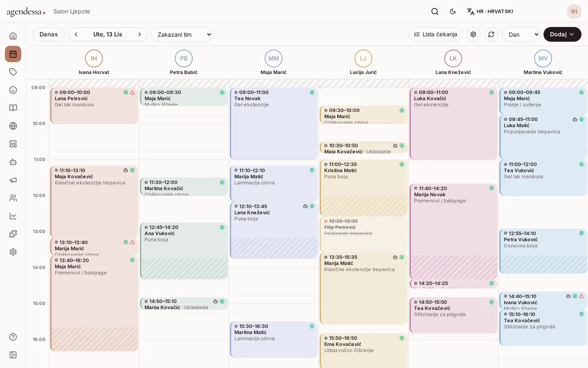
Task: Open the calendar icon in sidebar
Action: [13, 54]
